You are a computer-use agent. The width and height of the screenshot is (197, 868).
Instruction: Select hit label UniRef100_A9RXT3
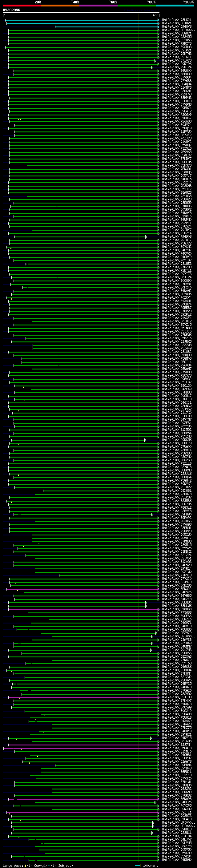pyautogui.click(x=177, y=43)
